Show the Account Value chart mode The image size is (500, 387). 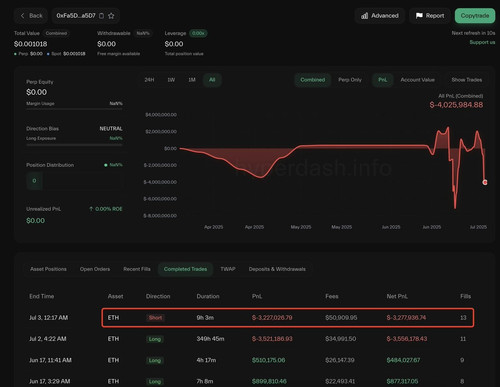point(418,80)
